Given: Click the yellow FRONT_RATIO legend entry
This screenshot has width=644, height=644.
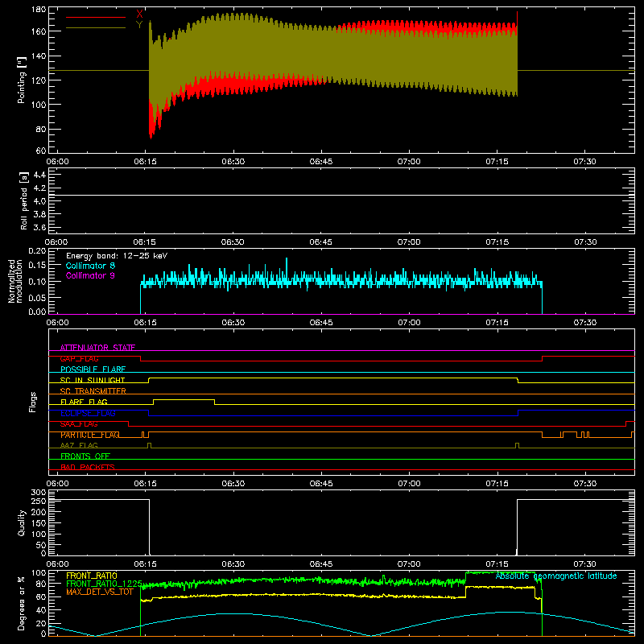Looking at the screenshot, I should coord(92,576).
